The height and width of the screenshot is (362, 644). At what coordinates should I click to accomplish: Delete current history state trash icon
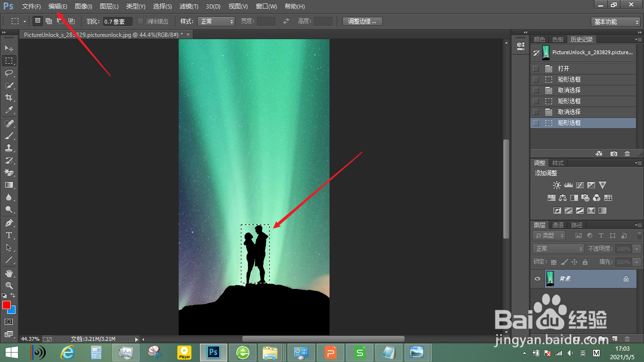click(x=627, y=154)
